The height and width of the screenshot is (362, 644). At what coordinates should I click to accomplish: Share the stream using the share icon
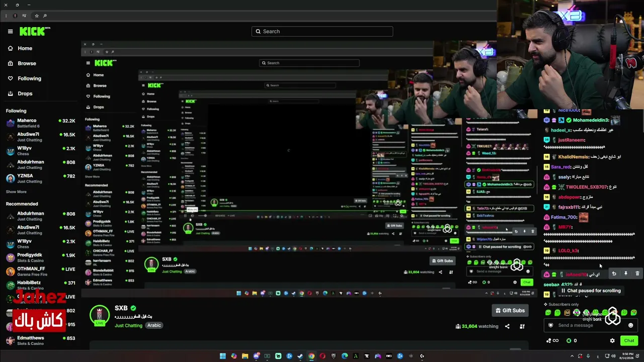[507, 326]
